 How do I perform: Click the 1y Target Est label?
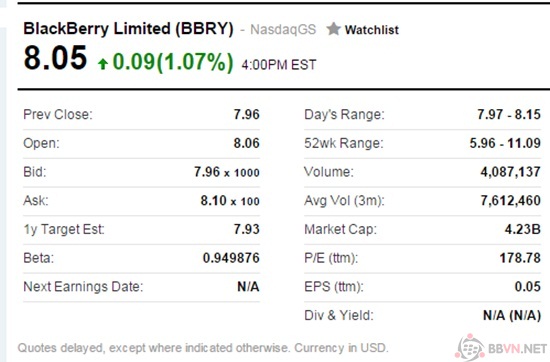[x=64, y=229]
